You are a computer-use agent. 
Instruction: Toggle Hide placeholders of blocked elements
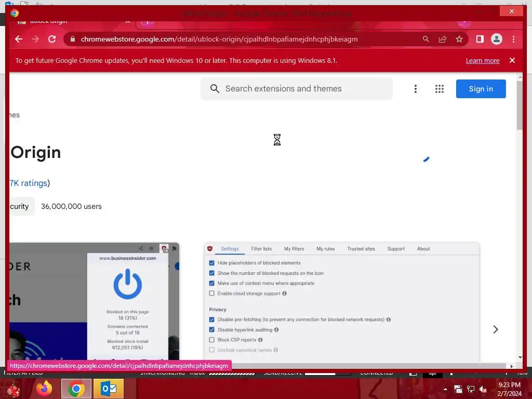212,263
